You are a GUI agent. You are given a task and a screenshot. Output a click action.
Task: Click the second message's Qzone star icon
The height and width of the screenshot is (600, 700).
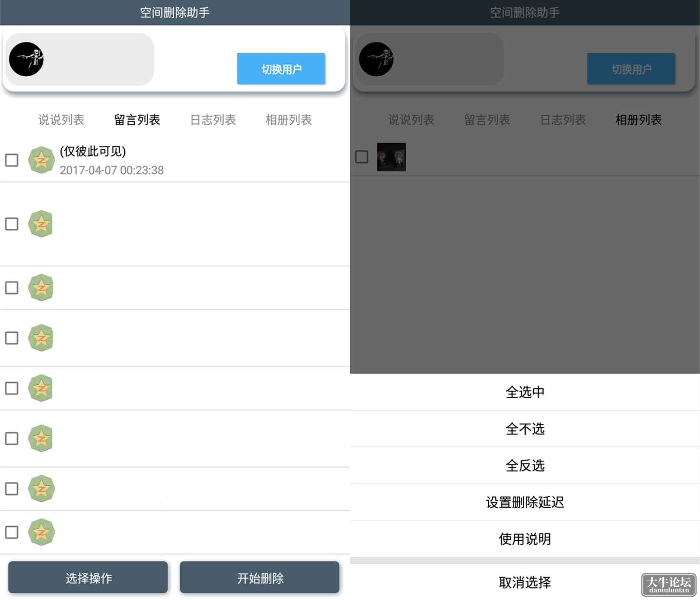click(41, 224)
